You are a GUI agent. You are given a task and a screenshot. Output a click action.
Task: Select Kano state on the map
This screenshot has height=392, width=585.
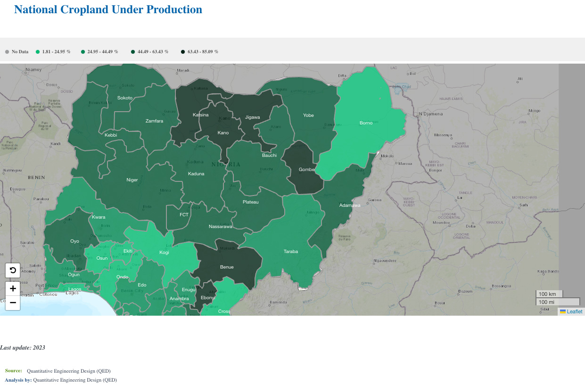(223, 133)
